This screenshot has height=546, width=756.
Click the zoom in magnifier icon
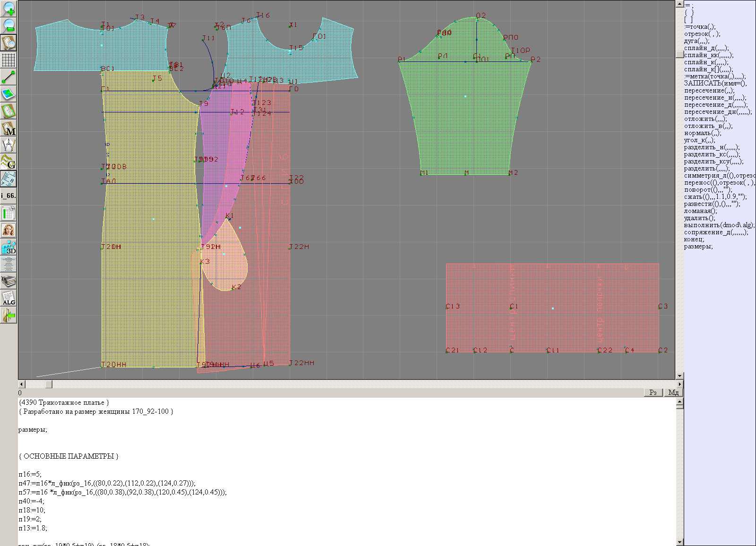coord(9,9)
